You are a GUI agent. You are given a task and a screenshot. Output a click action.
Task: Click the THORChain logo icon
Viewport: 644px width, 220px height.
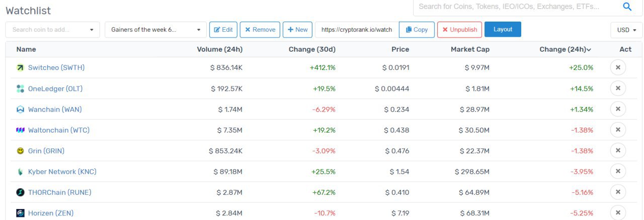pos(20,192)
